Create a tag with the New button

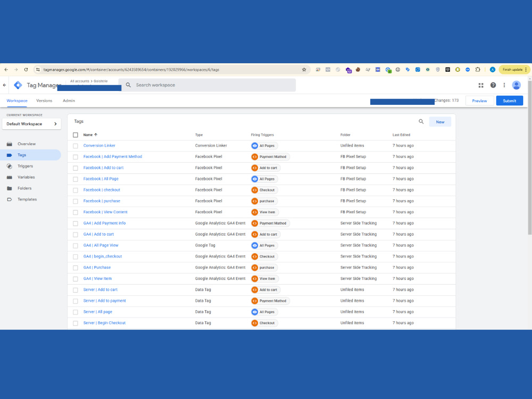point(440,122)
